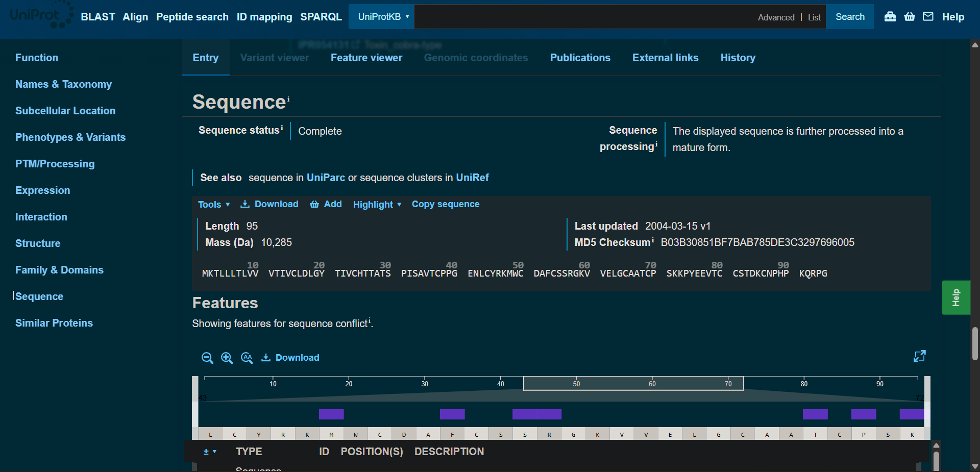Click the zoom out magnifier icon
The width and height of the screenshot is (980, 472).
point(207,358)
